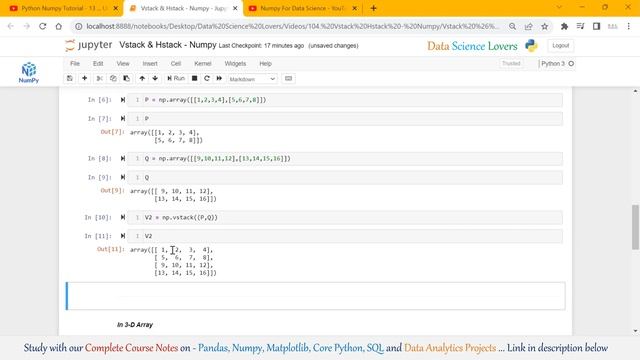Go back in browser history
The width and height of the screenshot is (640, 360).
point(11,27)
